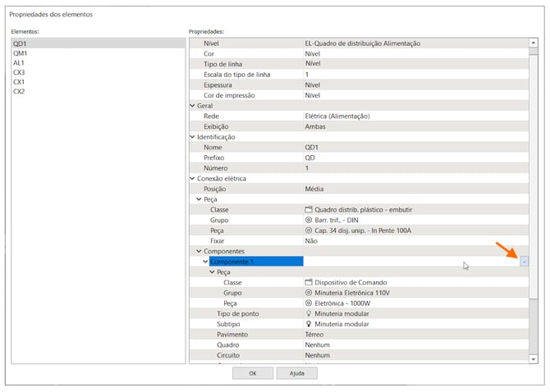Click the Dispositivo de Comando folder icon
The width and height of the screenshot is (550, 392).
[x=309, y=282]
